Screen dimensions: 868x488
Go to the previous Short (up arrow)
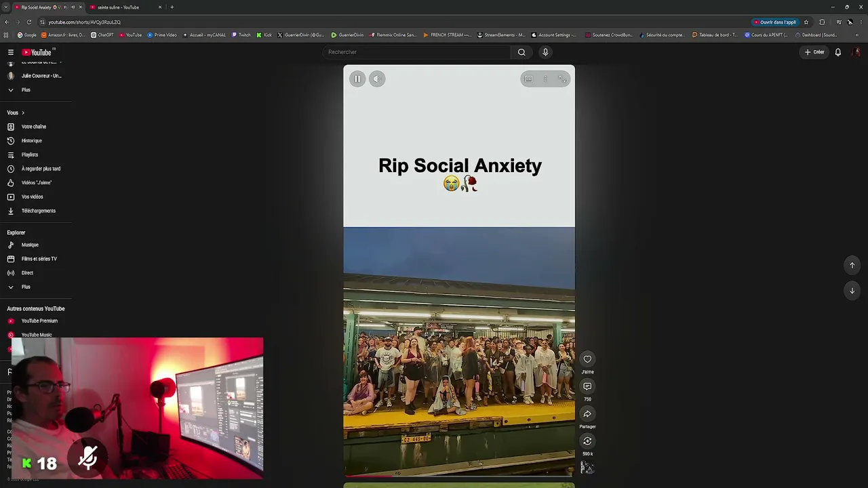(x=852, y=265)
